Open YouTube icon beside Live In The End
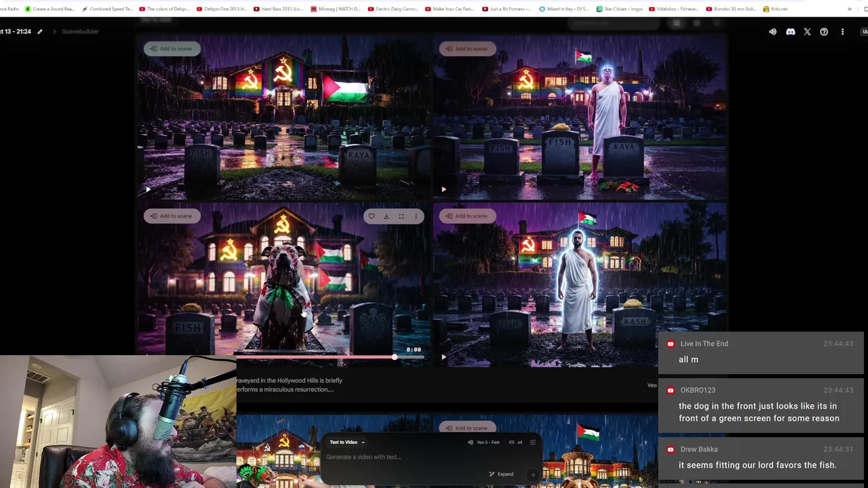868x488 pixels. pos(671,344)
